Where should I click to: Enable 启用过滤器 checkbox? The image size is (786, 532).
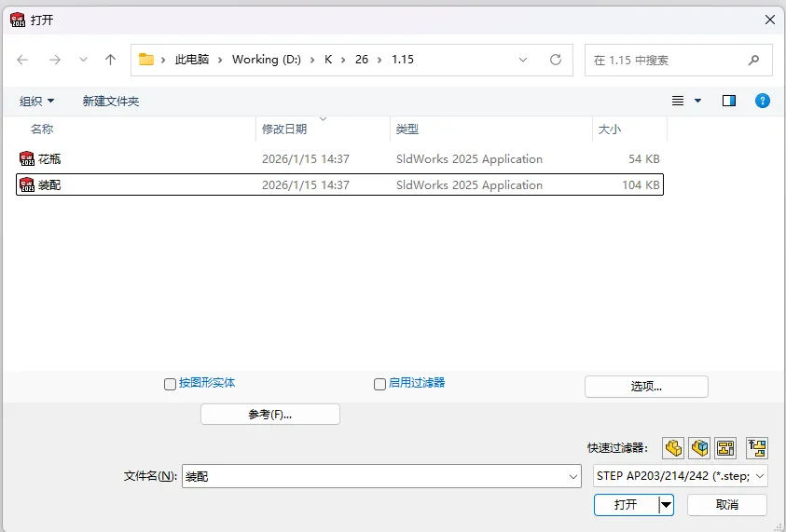380,384
